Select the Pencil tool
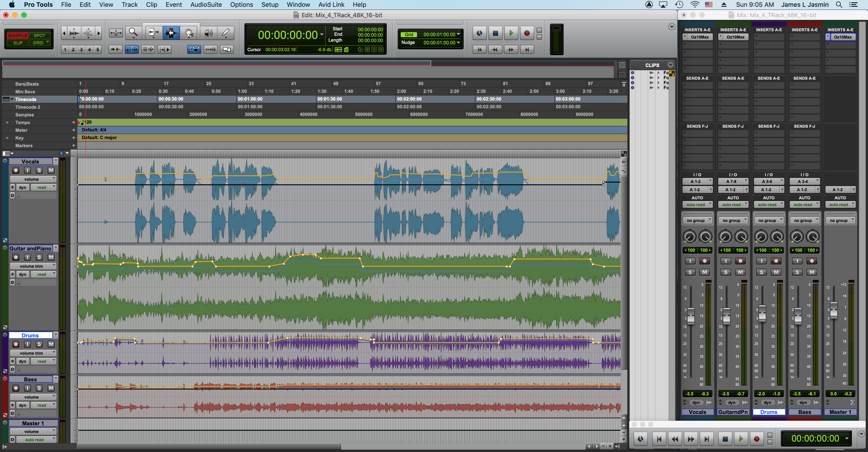Viewport: 868px width, 452px height. tap(226, 33)
